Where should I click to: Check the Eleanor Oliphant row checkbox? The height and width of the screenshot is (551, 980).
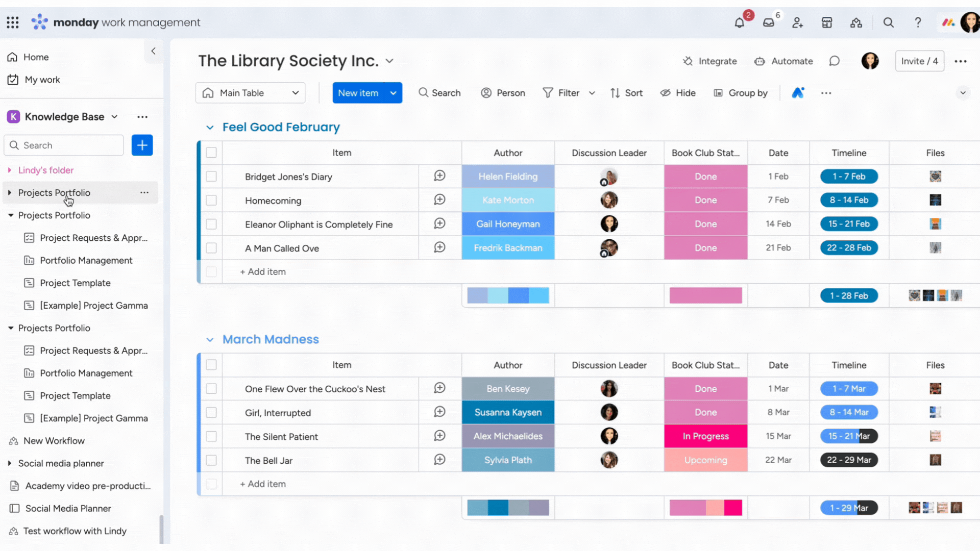coord(211,224)
